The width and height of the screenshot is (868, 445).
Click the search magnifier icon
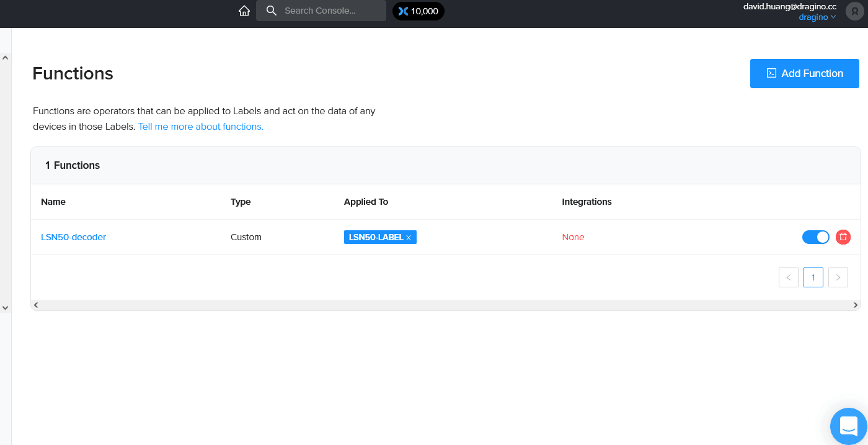[x=271, y=11]
